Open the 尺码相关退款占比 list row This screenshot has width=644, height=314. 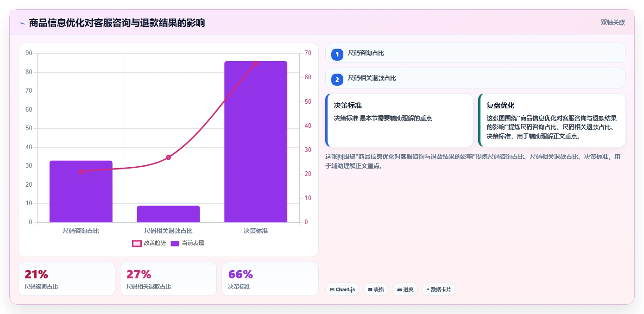[x=475, y=78]
